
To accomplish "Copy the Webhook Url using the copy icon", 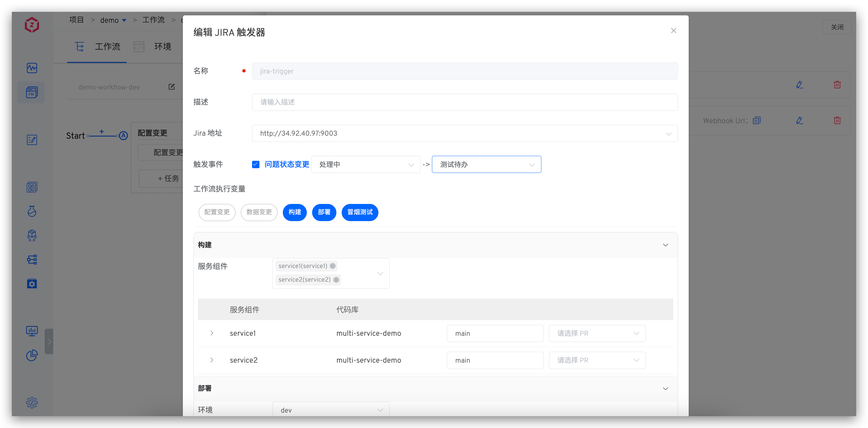I will click(x=757, y=120).
